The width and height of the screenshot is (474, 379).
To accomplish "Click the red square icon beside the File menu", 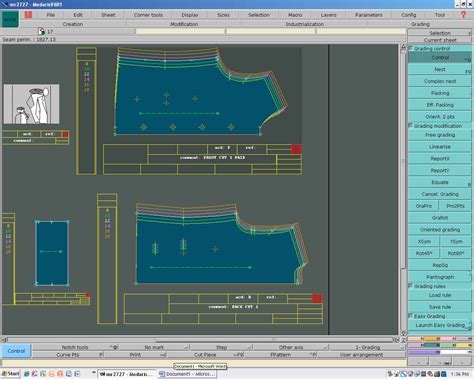I will [28, 14].
